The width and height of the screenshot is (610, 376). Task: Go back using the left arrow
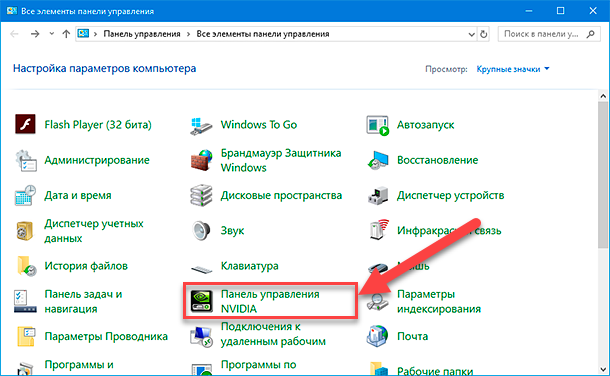14,34
